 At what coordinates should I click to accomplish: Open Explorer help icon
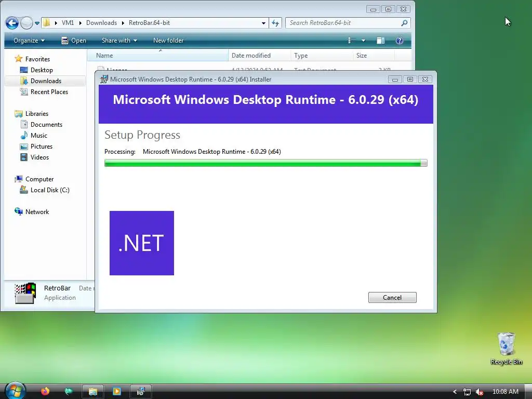400,41
